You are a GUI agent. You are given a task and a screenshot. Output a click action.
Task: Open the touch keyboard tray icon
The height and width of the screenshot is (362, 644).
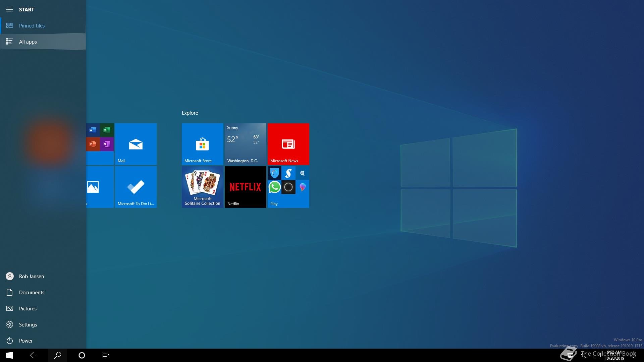597,355
